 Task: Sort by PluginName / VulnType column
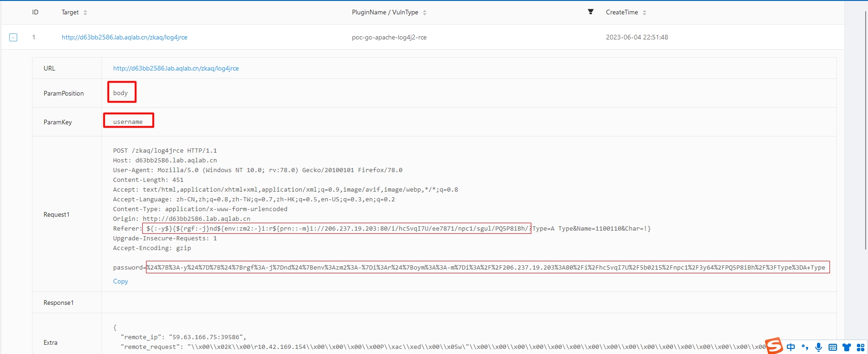pyautogui.click(x=425, y=13)
